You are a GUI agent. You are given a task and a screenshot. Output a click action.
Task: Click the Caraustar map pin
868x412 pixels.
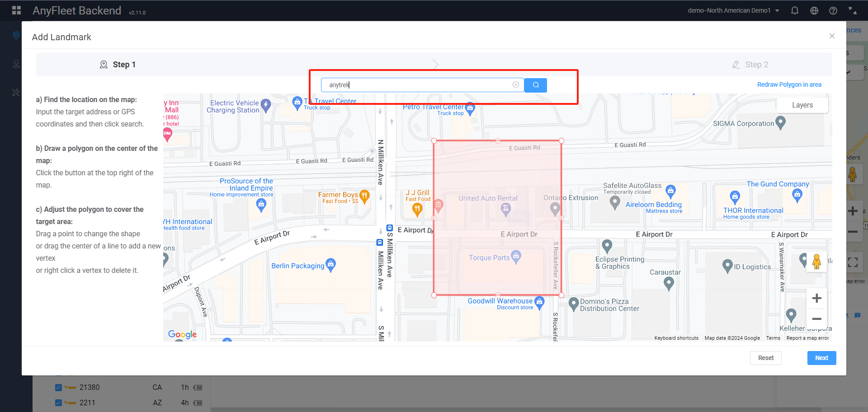pyautogui.click(x=669, y=283)
